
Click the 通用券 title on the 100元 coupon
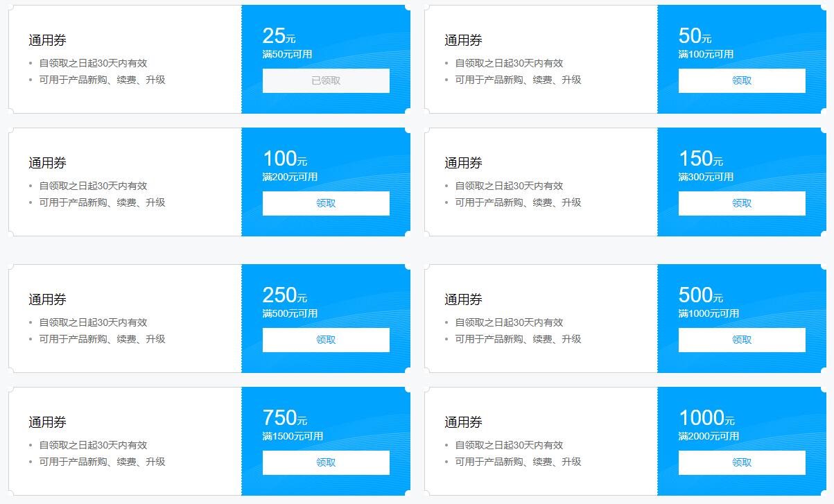tap(45, 163)
